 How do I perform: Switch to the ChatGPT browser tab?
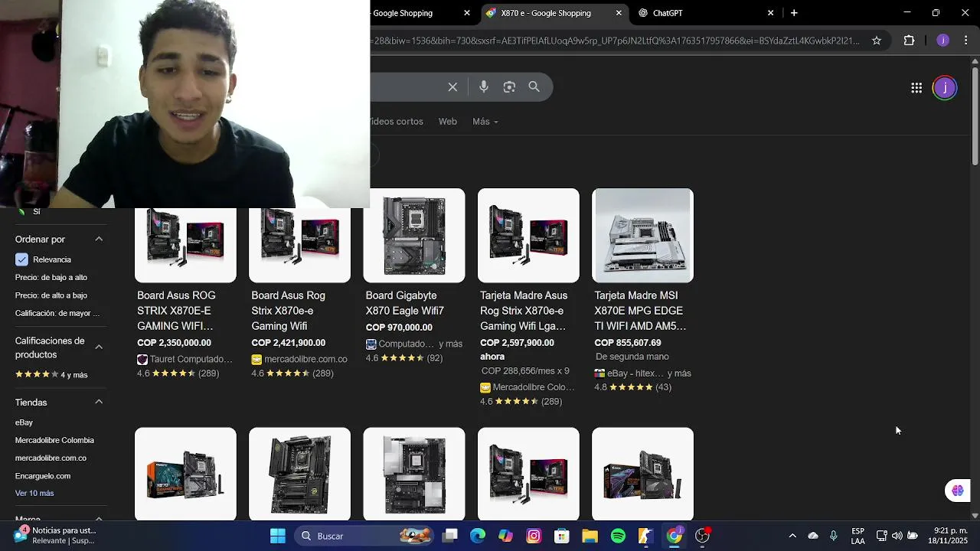click(706, 13)
